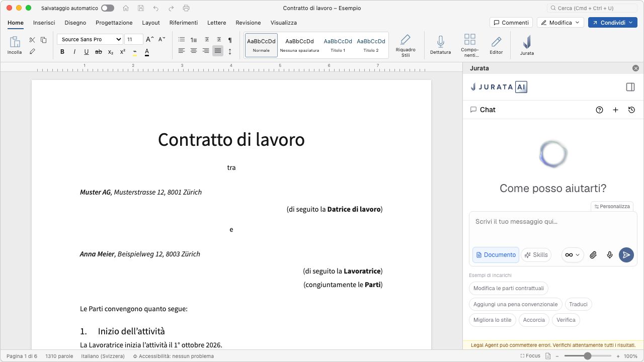The width and height of the screenshot is (644, 362).
Task: Open the line spacing options
Action: [230, 51]
